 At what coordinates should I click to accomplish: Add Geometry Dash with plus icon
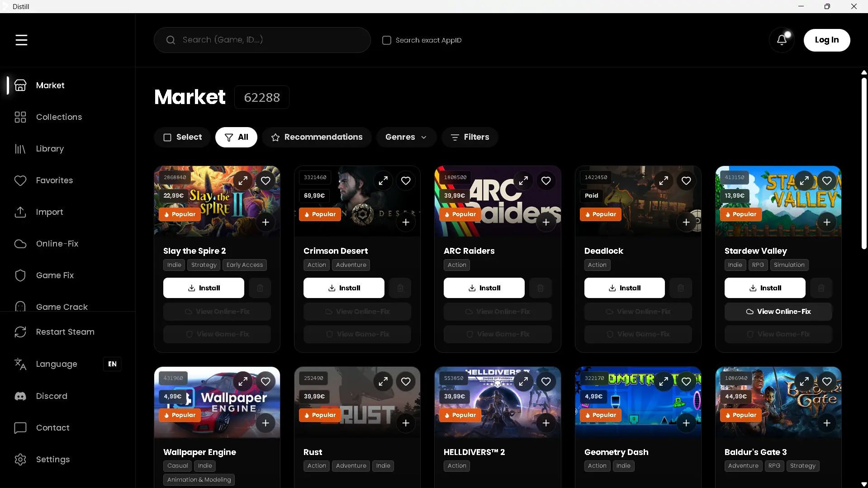point(686,423)
